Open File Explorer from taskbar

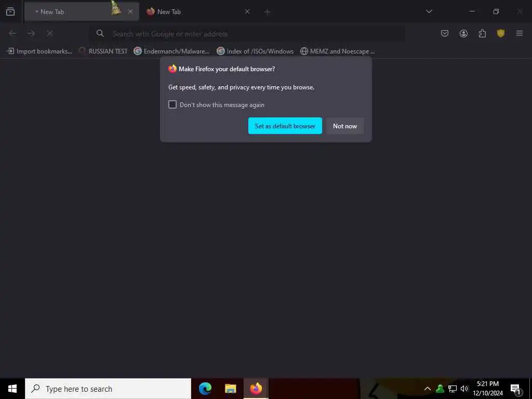pos(230,389)
